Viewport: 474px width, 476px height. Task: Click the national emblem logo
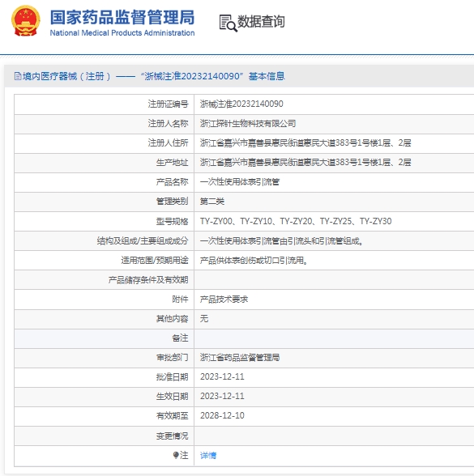tap(26, 21)
